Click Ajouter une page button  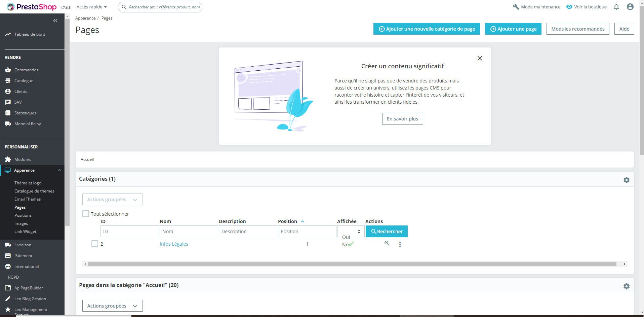(513, 29)
